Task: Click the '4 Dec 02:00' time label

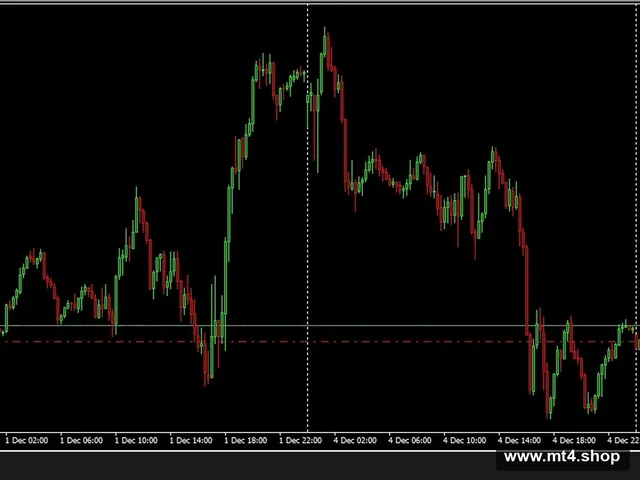Action: [x=355, y=440]
